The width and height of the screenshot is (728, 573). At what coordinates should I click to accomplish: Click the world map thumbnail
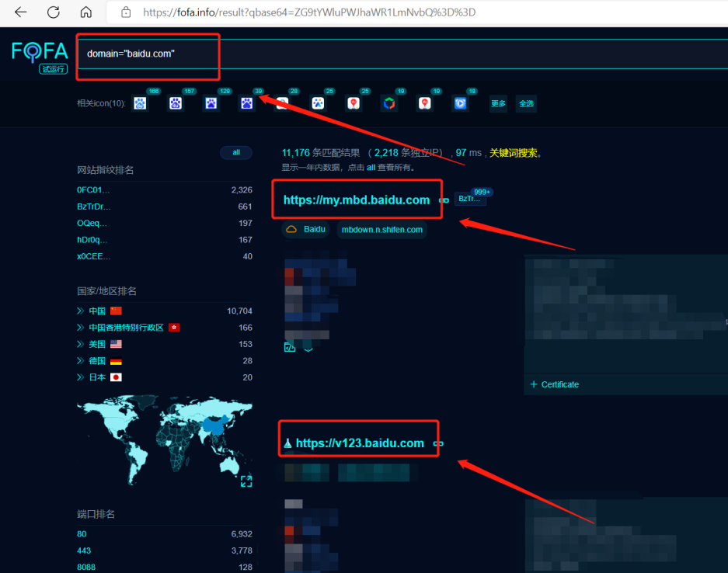[x=165, y=439]
